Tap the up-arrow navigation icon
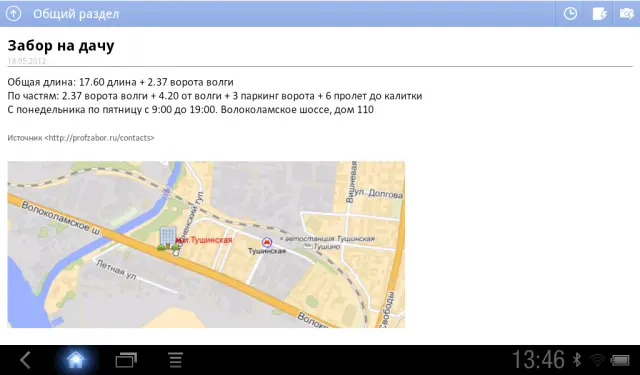Screen dimensions: 640x375 pyautogui.click(x=13, y=13)
